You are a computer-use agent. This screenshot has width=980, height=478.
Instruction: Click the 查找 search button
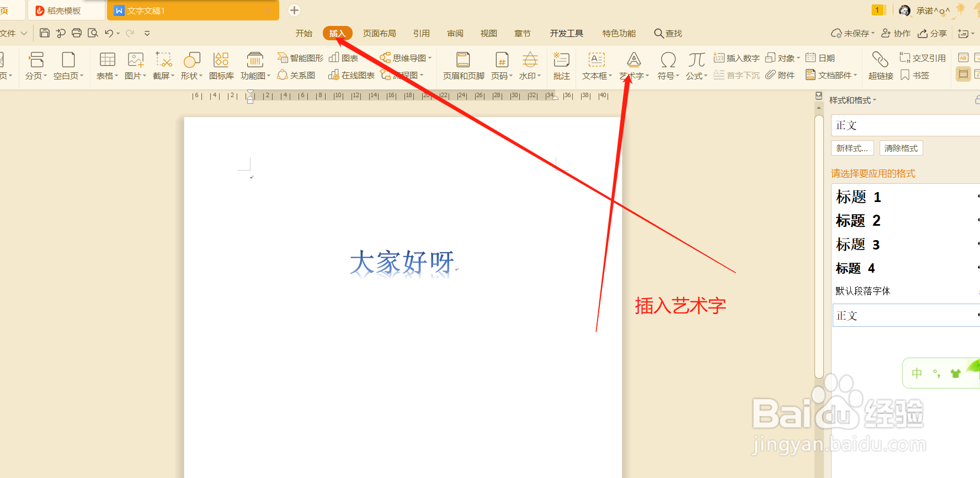tap(668, 33)
